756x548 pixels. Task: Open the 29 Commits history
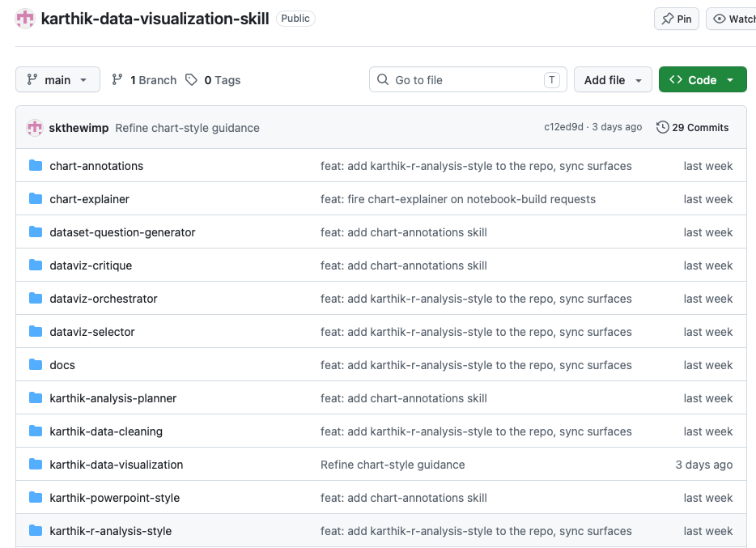pos(692,127)
